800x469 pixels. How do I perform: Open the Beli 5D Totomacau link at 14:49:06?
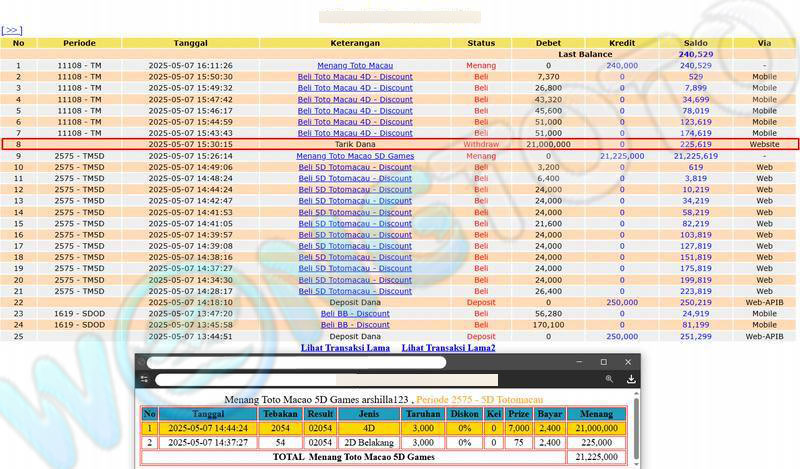pyautogui.click(x=355, y=167)
